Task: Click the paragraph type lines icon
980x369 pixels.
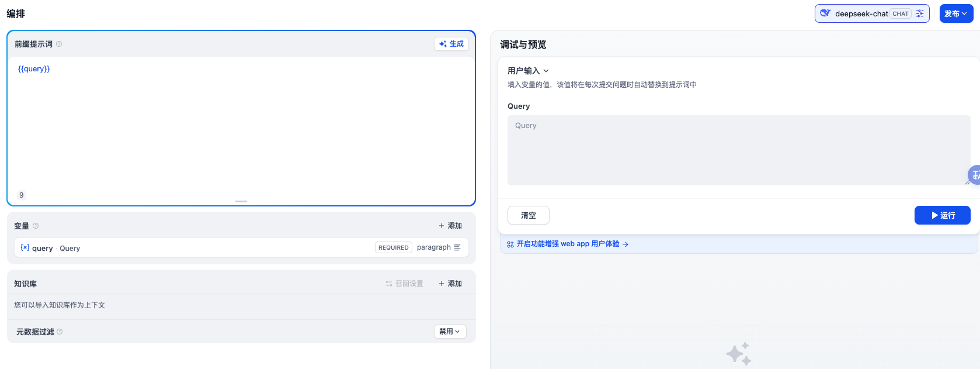Action: click(x=457, y=248)
